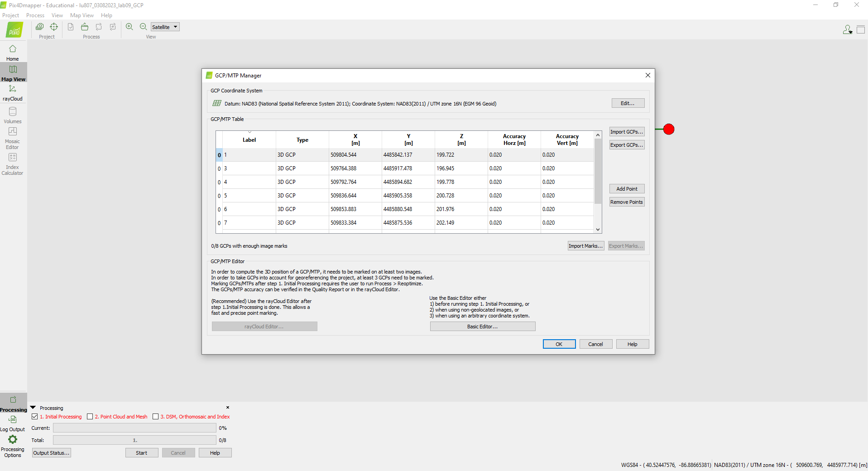
Task: Open the View menu
Action: click(x=57, y=15)
